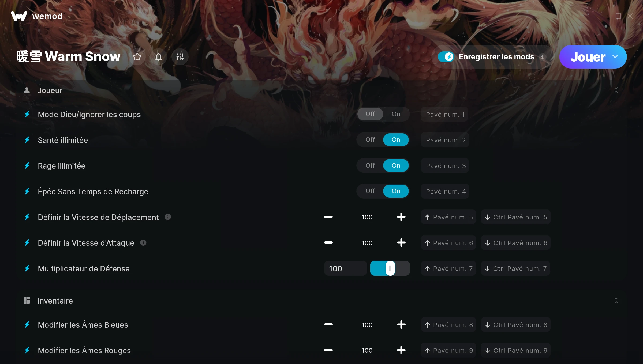Click the WeMod logo icon
The width and height of the screenshot is (643, 364).
(x=19, y=16)
